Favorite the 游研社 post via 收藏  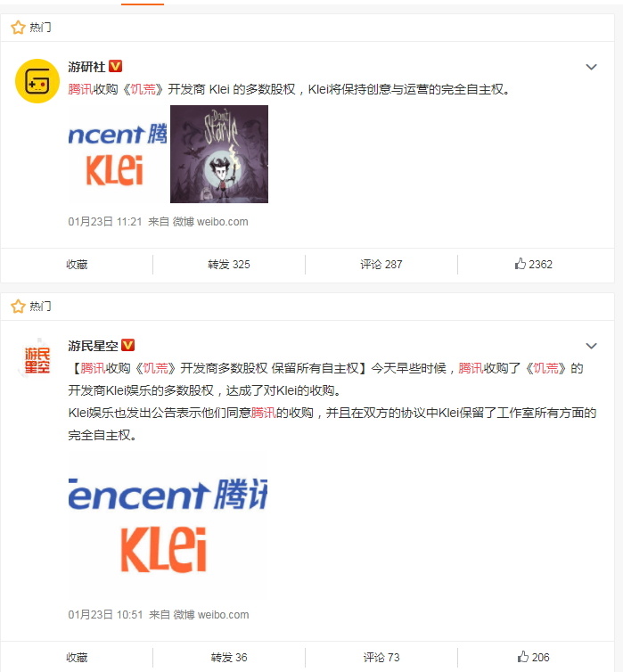(78, 265)
